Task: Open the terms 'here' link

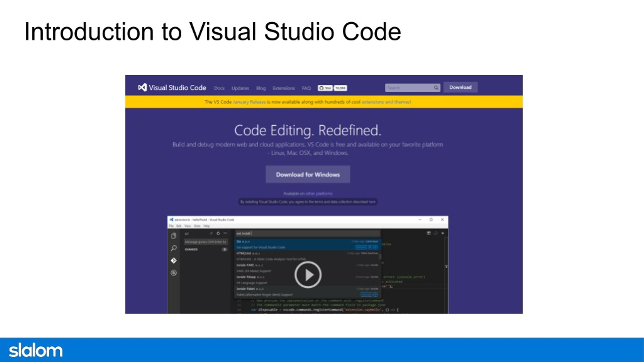Action: point(372,202)
